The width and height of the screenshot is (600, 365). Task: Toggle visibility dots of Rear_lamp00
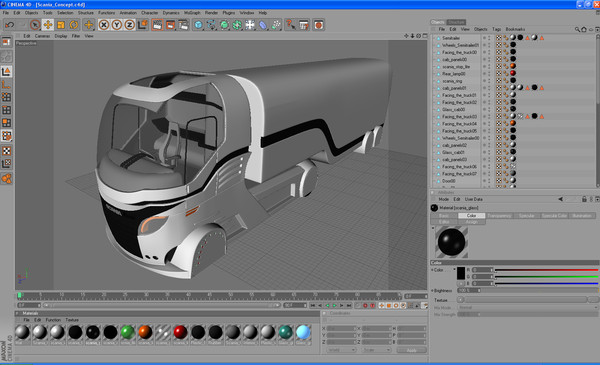coord(489,74)
